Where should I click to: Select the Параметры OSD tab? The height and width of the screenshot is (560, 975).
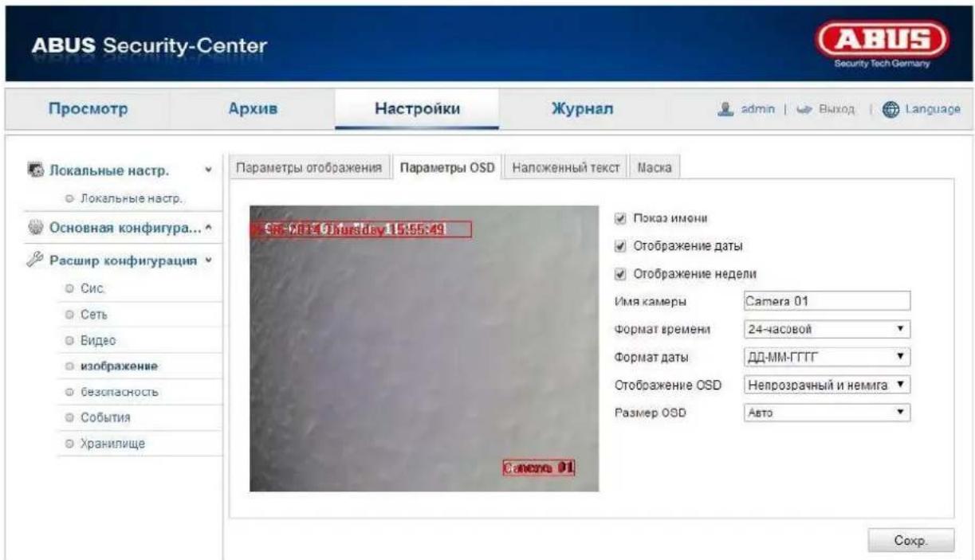tap(447, 167)
